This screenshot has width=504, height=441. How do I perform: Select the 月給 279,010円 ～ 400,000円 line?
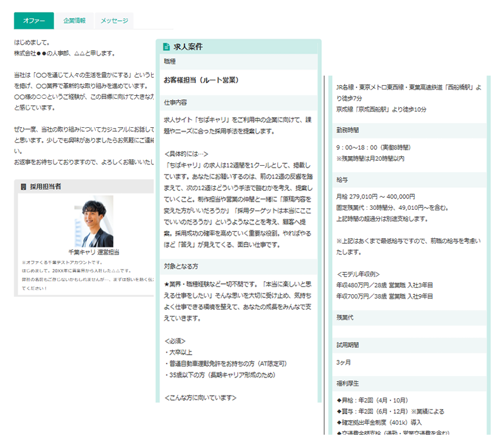point(375,197)
